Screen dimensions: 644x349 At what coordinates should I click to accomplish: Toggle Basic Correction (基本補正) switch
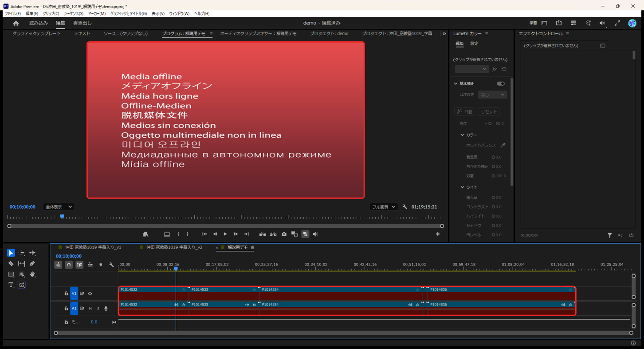point(501,83)
